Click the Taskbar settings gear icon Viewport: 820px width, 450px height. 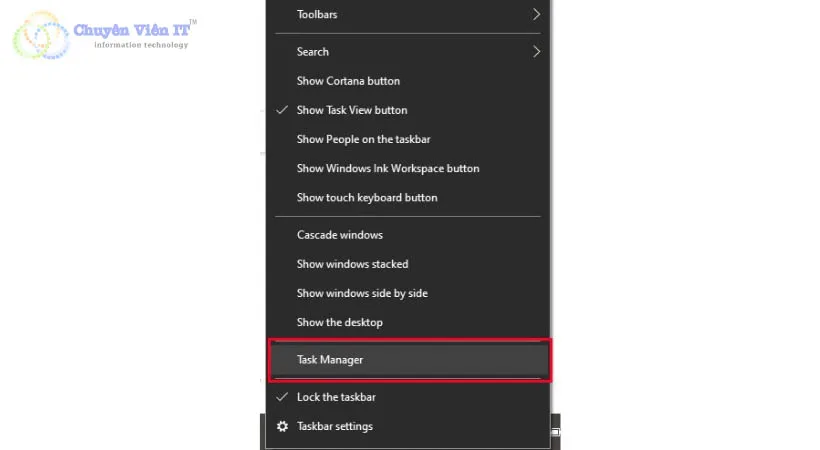click(282, 427)
